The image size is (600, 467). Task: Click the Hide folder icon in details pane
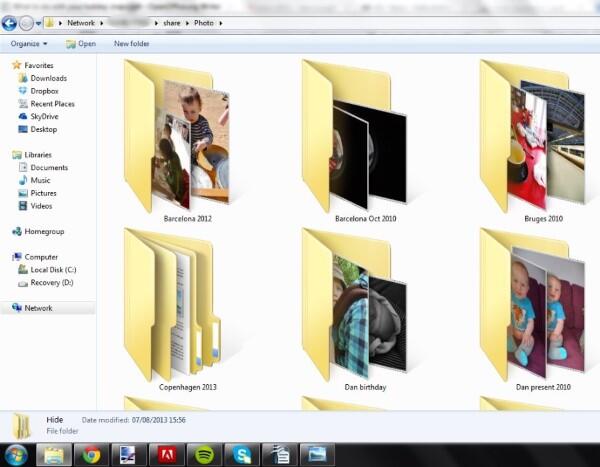pyautogui.click(x=21, y=426)
